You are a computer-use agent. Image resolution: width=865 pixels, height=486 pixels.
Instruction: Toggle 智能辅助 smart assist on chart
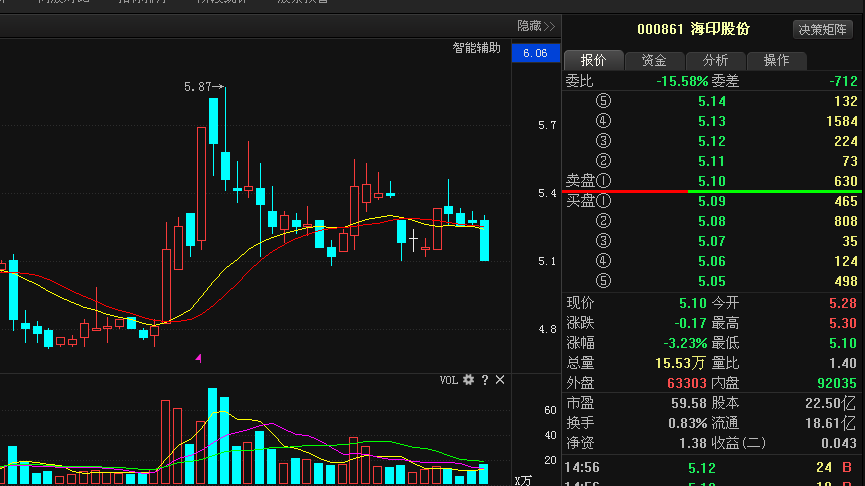pos(476,47)
